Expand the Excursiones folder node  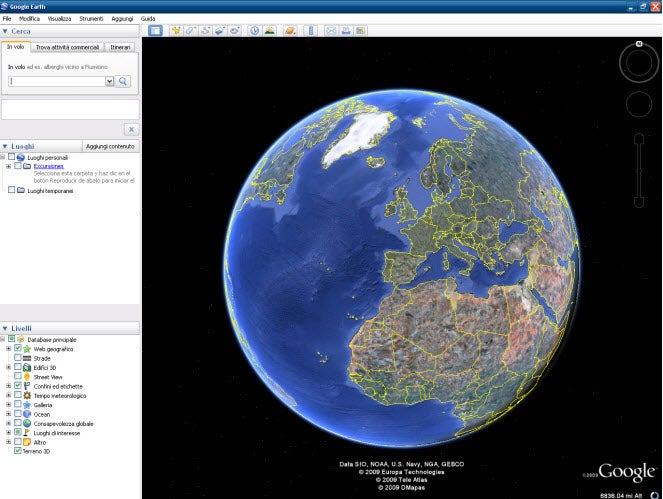click(8, 166)
